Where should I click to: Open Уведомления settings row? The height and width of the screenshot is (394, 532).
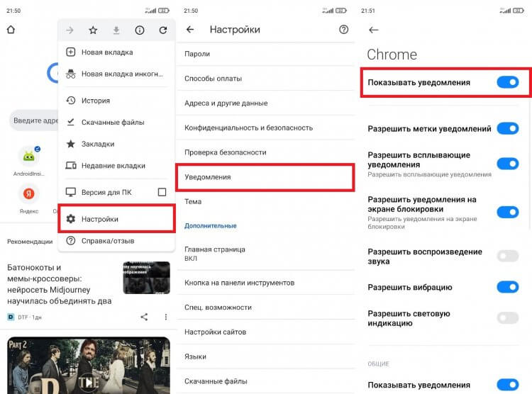[x=265, y=177]
